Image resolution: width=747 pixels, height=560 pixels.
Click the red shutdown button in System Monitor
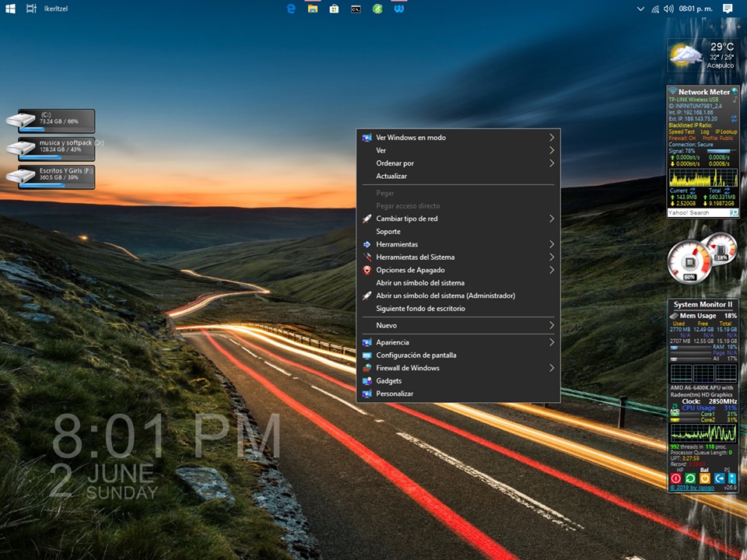675,478
